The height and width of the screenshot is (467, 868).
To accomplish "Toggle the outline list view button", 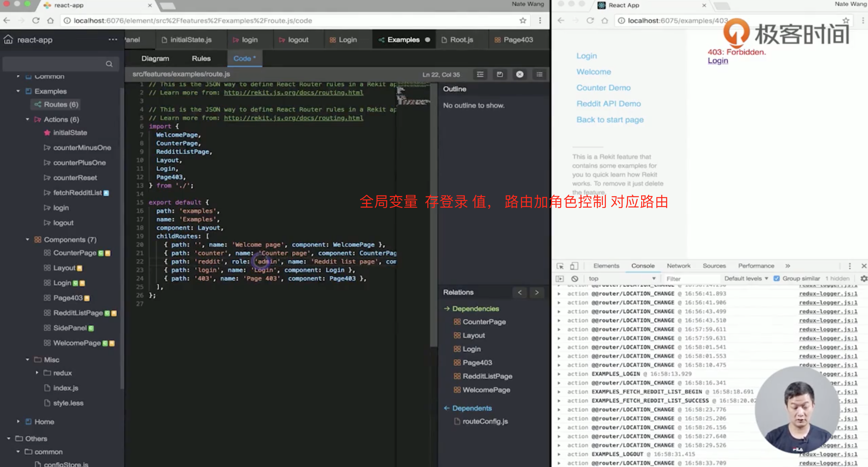I will [539, 75].
